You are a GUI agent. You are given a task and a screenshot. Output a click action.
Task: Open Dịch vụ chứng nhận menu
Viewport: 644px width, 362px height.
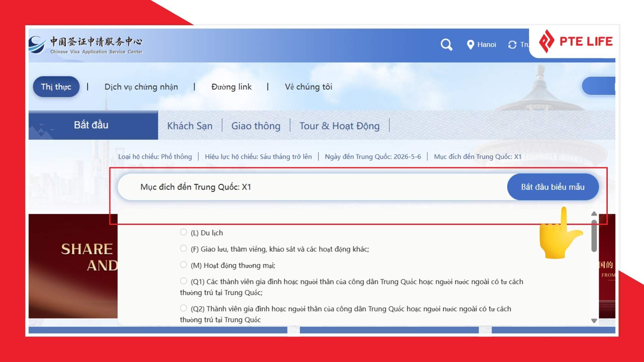pos(141,87)
